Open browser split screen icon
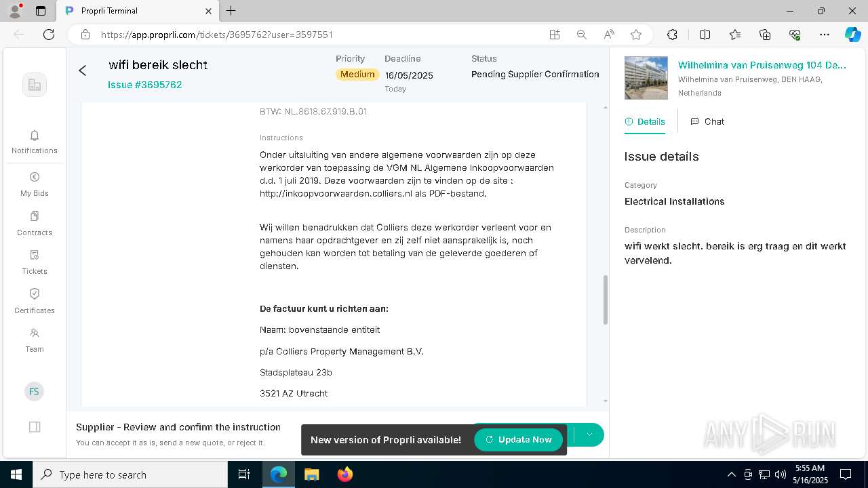Viewport: 868px width, 488px height. tap(705, 35)
